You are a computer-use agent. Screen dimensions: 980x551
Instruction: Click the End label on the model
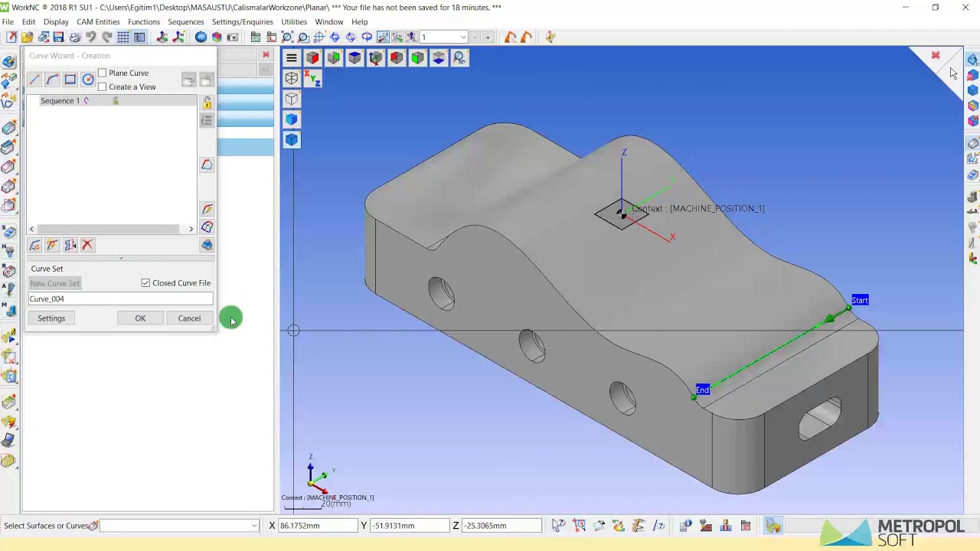click(x=703, y=390)
